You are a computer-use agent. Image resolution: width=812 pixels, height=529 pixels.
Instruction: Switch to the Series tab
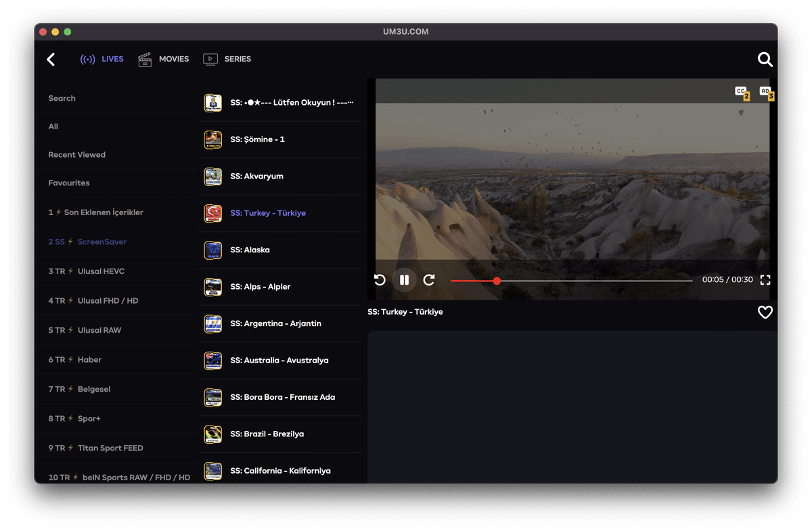pyautogui.click(x=227, y=60)
